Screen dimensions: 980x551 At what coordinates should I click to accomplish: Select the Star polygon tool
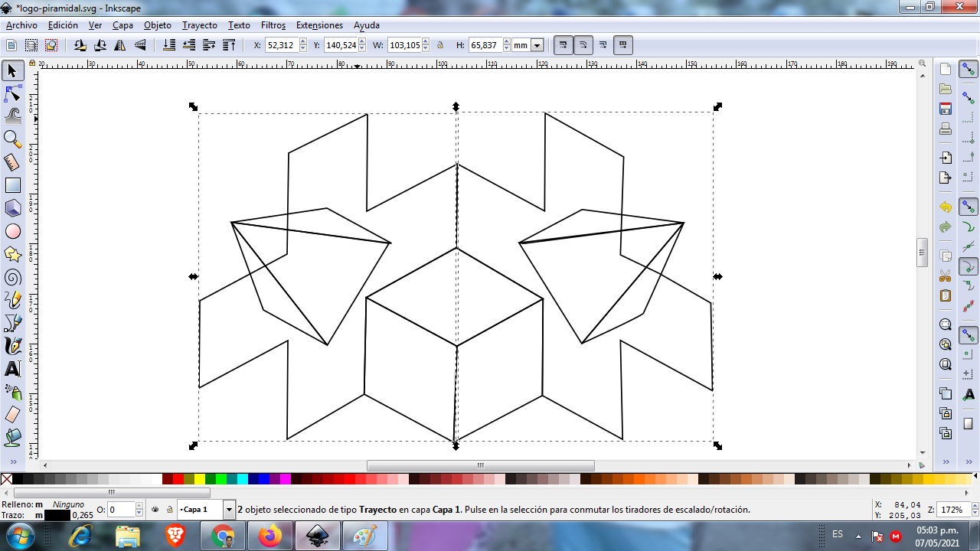click(12, 254)
